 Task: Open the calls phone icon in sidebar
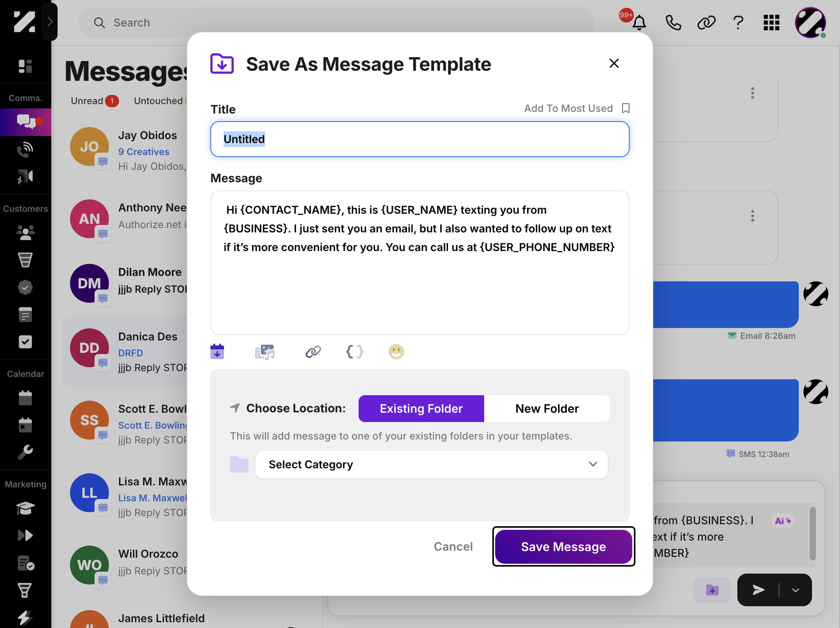25,150
